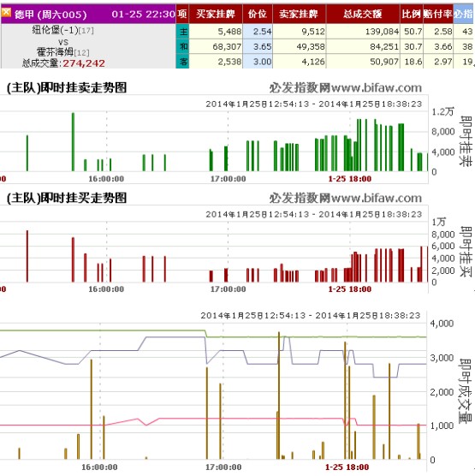Select the draw price cell 3.65

tap(258, 46)
